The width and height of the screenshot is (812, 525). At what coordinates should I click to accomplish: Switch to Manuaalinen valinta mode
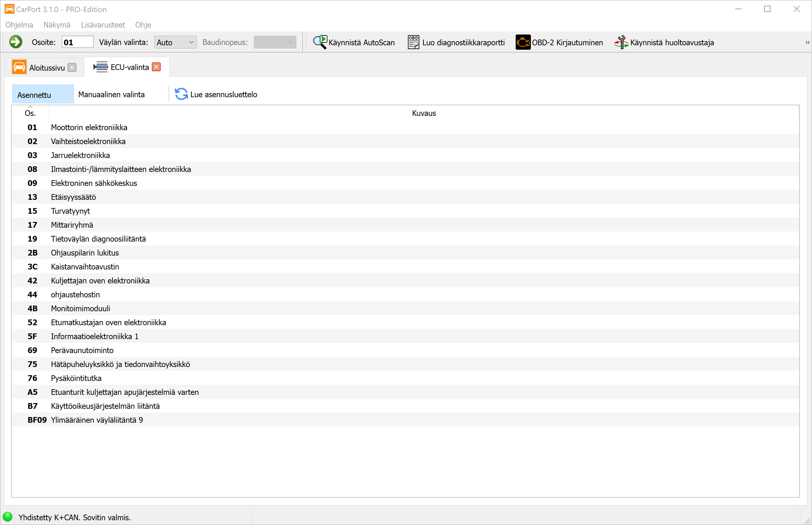click(x=111, y=94)
